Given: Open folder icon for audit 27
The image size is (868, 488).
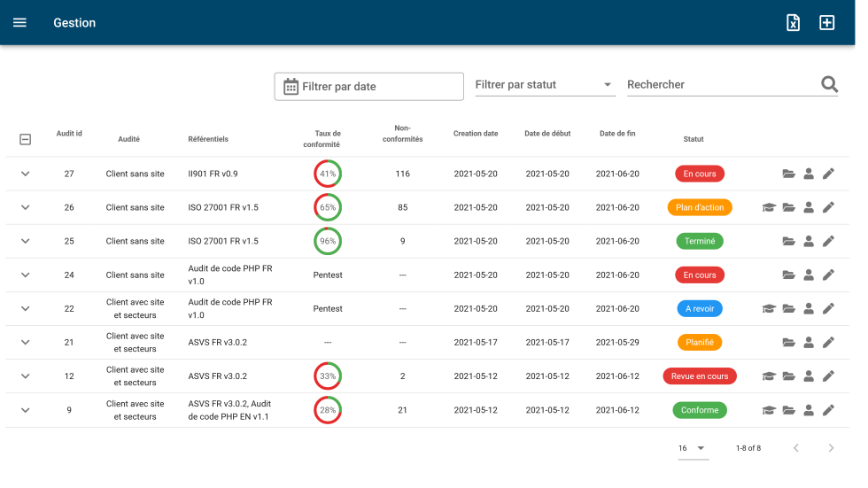Looking at the screenshot, I should click(788, 174).
